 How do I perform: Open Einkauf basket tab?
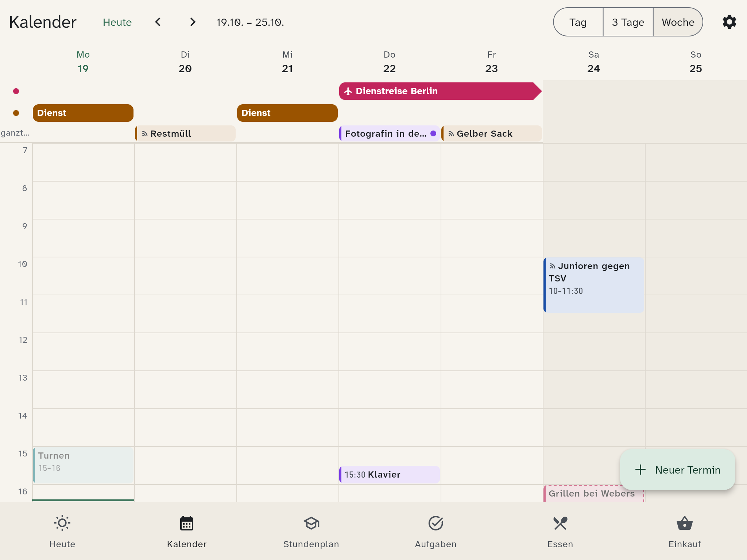click(x=685, y=532)
